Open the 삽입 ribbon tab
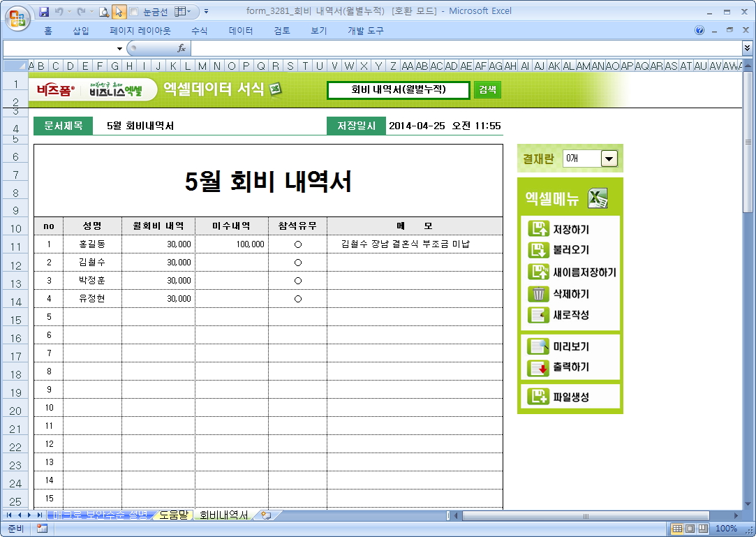Image resolution: width=756 pixels, height=537 pixels. click(80, 31)
